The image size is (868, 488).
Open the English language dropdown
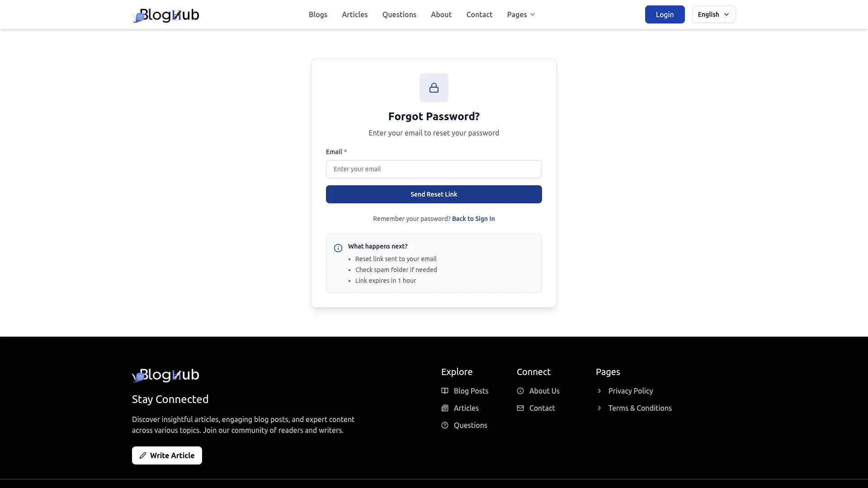tap(713, 14)
